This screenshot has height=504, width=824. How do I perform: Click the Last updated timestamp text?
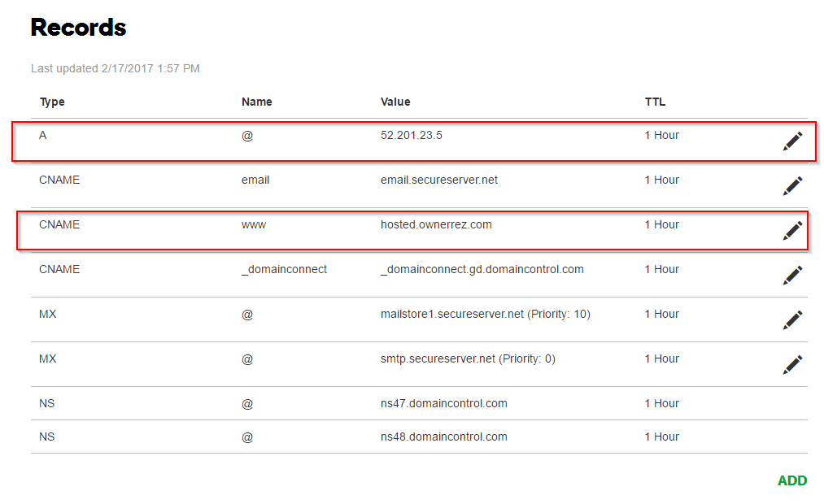115,68
